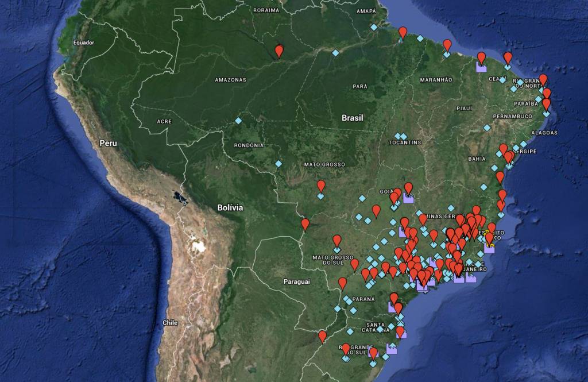Screen dimensions: 588x382
Task: Select the red pin southwest of Mato Grosso label
Action: (321, 186)
